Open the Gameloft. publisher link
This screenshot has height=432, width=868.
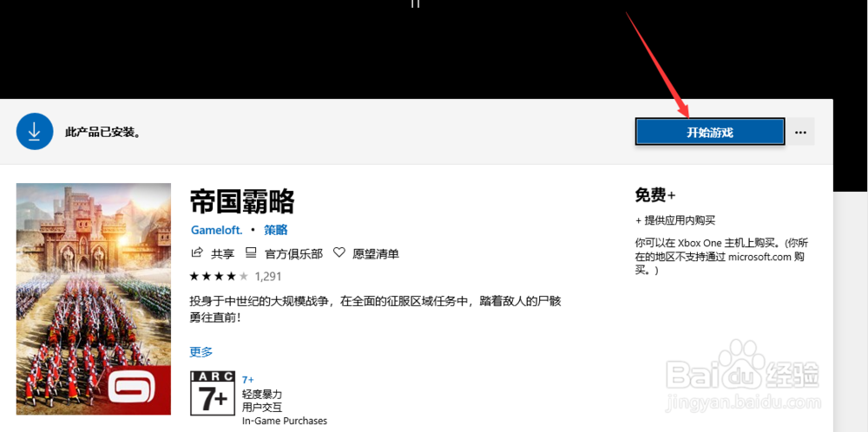pos(216,230)
